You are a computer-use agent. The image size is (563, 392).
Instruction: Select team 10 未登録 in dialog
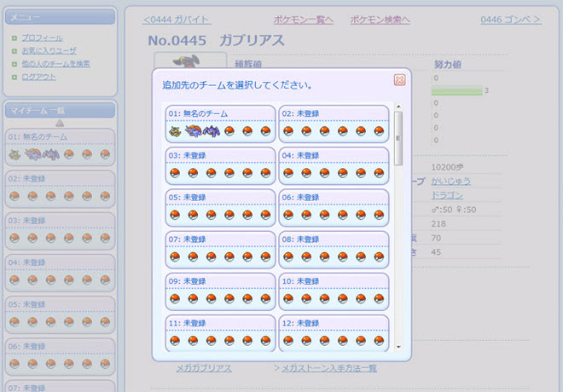[334, 291]
